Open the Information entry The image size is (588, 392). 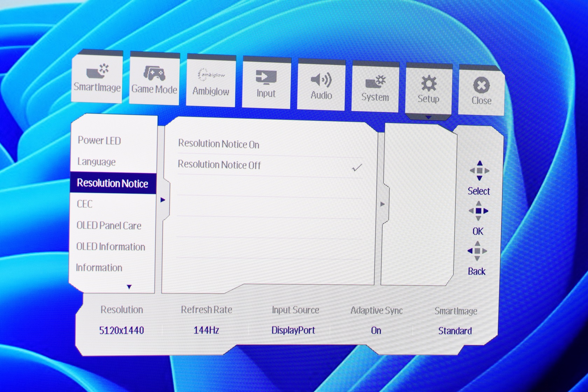[x=99, y=268]
